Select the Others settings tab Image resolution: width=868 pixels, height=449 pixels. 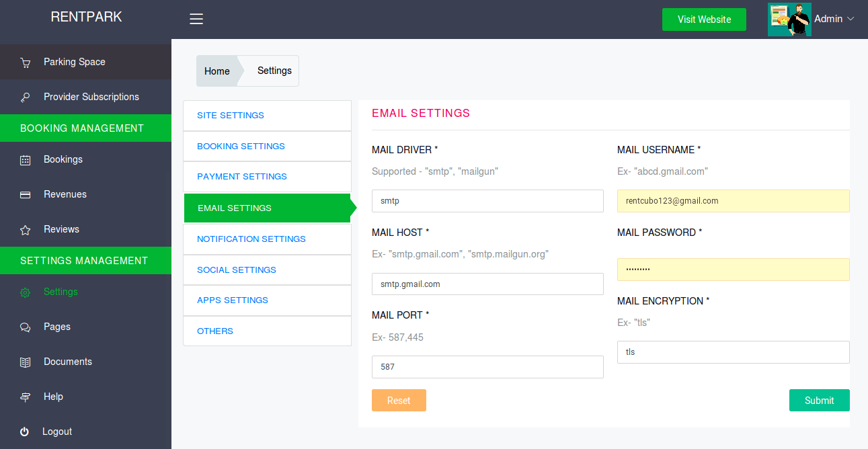coord(267,331)
